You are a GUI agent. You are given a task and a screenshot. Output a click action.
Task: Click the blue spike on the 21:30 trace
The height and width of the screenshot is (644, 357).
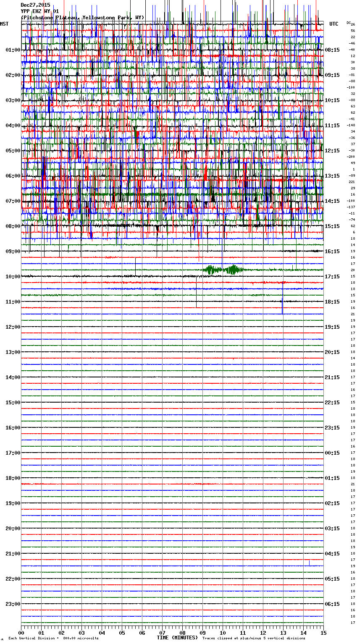point(309,563)
